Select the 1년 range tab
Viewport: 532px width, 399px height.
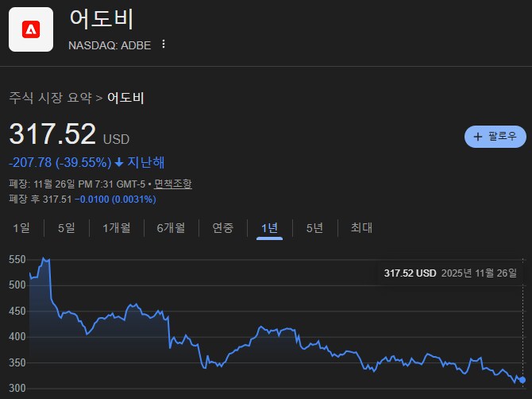coord(269,228)
